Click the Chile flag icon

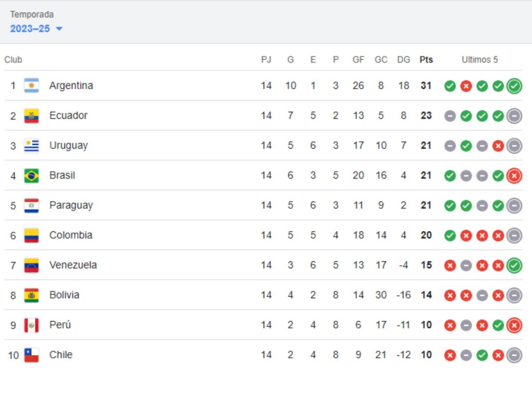tap(31, 355)
